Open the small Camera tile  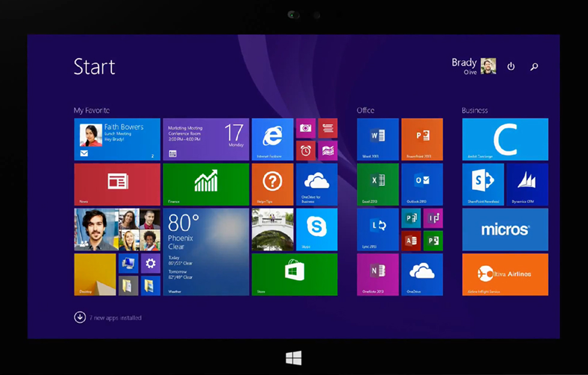click(305, 128)
